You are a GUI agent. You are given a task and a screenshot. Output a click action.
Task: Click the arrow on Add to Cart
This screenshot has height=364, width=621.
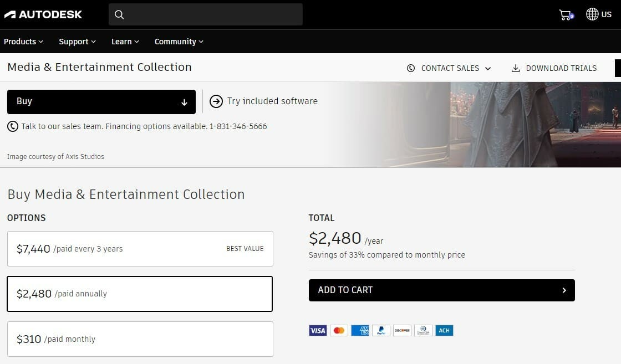point(564,290)
